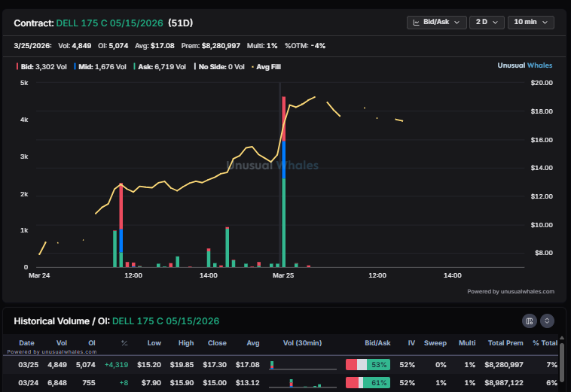Image resolution: width=571 pixels, height=392 pixels.
Task: Sort table by the High column header
Action: [x=186, y=343]
